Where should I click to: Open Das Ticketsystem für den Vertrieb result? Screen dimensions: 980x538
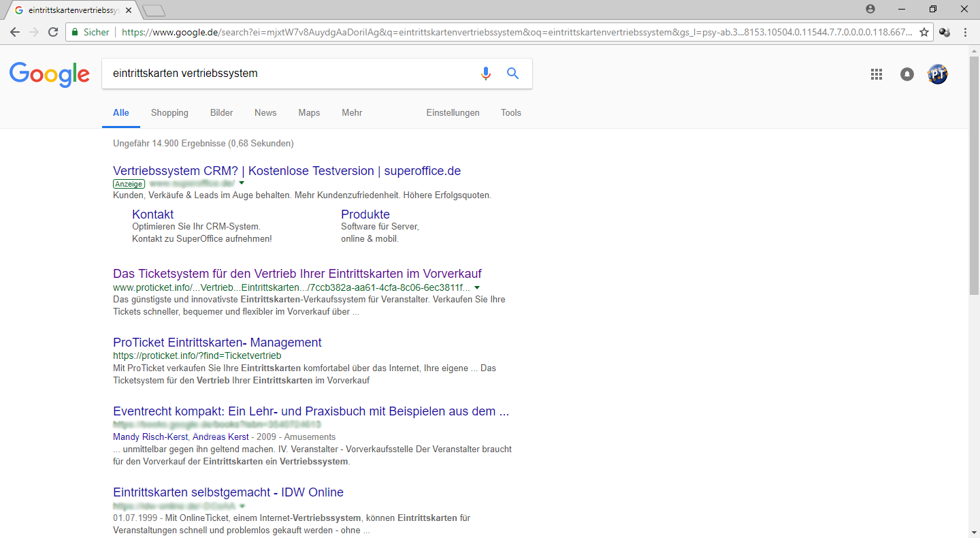pos(297,274)
